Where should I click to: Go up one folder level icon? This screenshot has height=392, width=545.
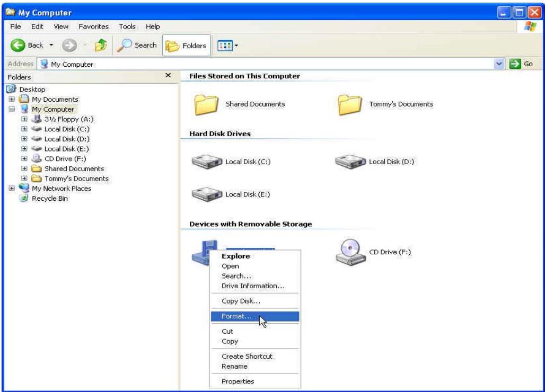[x=101, y=45]
